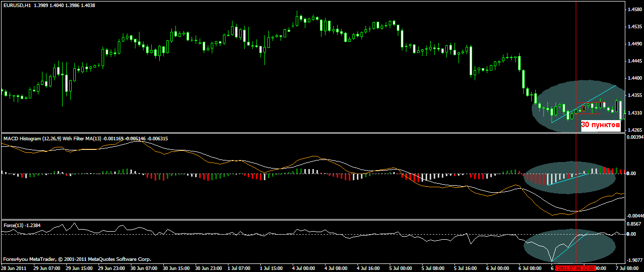Select the cyan trend line on price chart
This screenshot has width=644, height=272.
[583, 104]
